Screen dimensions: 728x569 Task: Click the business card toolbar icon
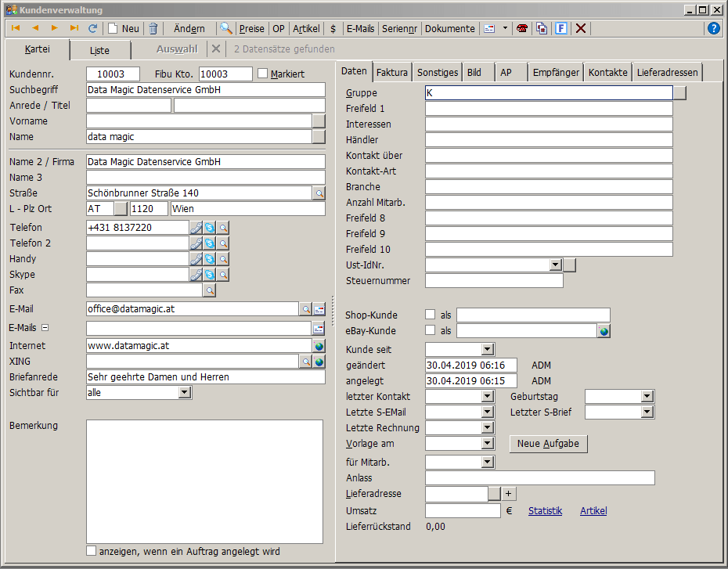pyautogui.click(x=489, y=29)
